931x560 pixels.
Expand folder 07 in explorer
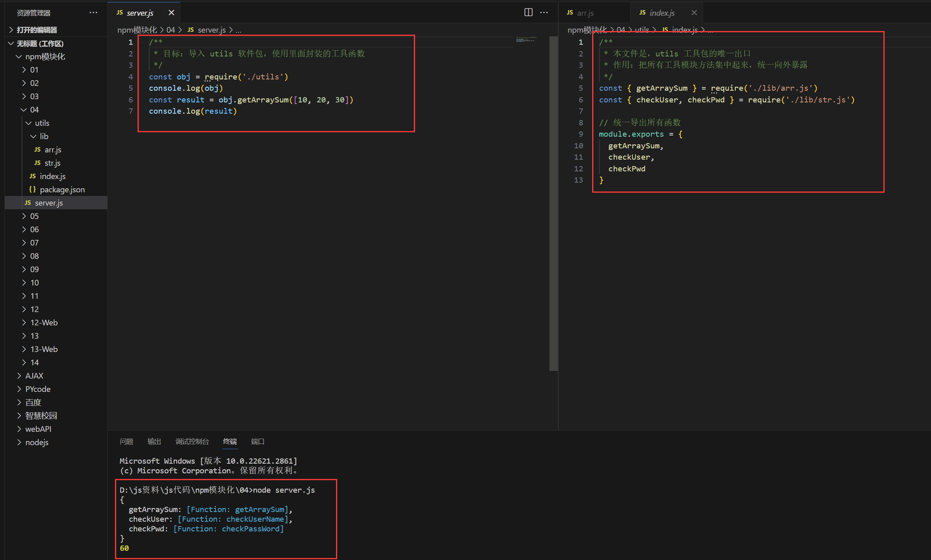[x=56, y=243]
